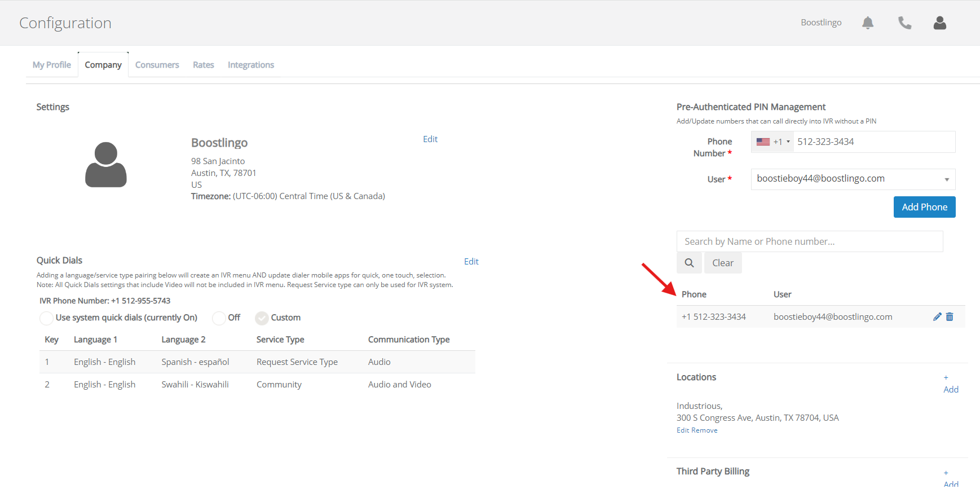Click the 'Language 1' column header
Image resolution: width=980 pixels, height=489 pixels.
(x=95, y=340)
